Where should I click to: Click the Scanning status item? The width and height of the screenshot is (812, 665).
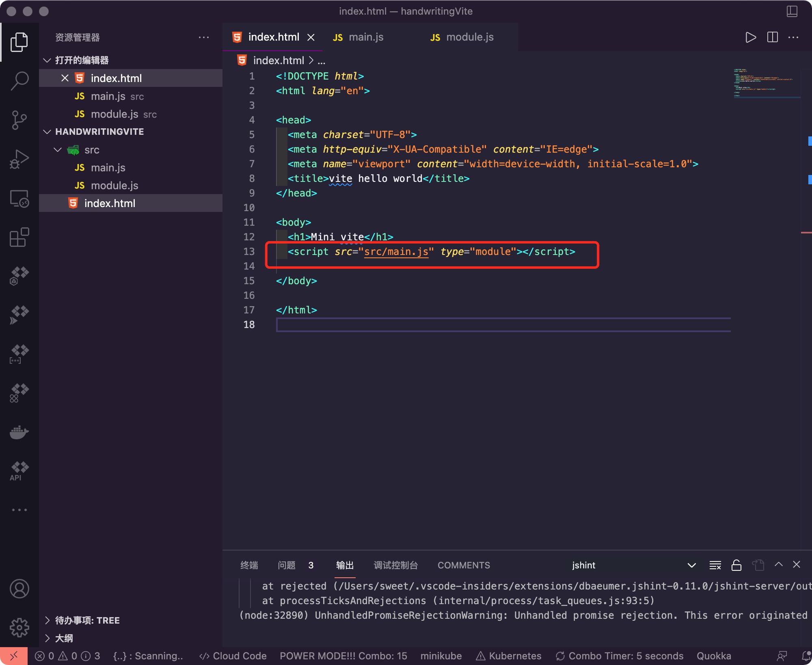tap(148, 656)
